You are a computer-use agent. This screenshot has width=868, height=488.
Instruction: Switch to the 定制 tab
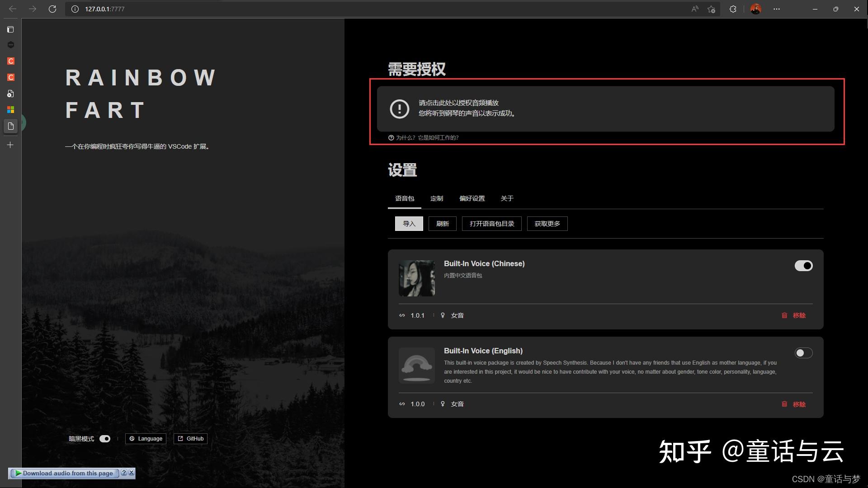point(436,198)
